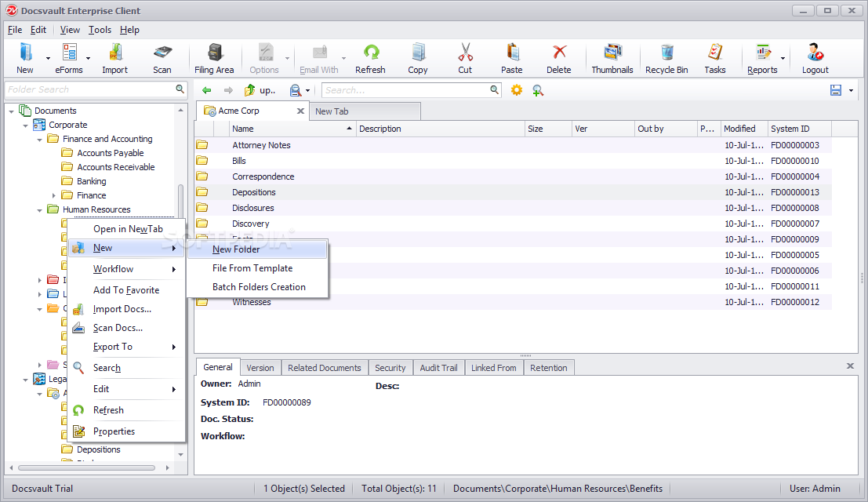Screen dimensions: 868x502
Task: Open the Workflow submenu
Action: tap(126, 269)
